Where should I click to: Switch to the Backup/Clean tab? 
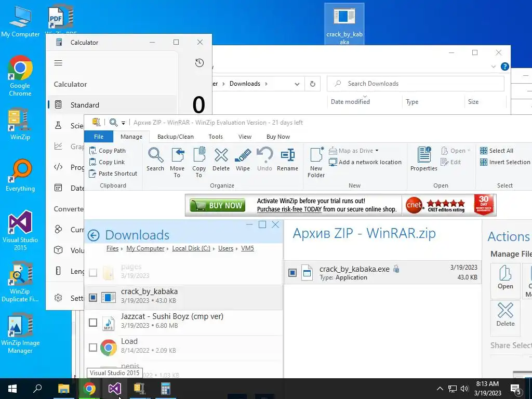click(176, 137)
